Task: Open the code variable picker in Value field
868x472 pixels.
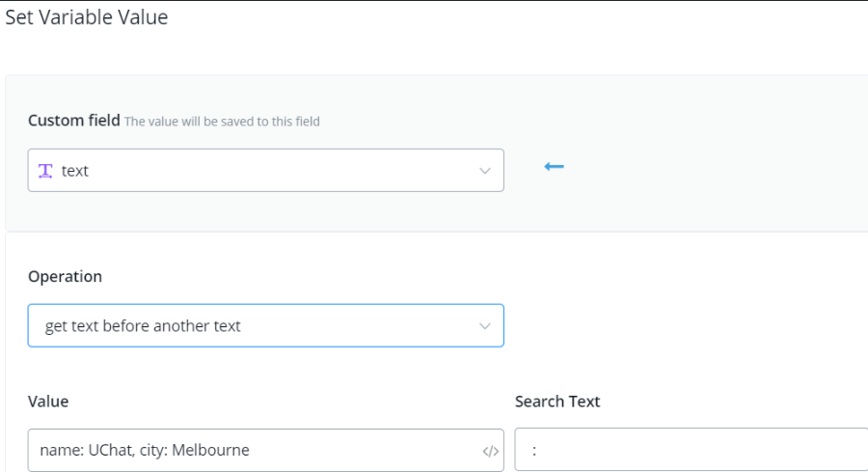Action: 490,452
